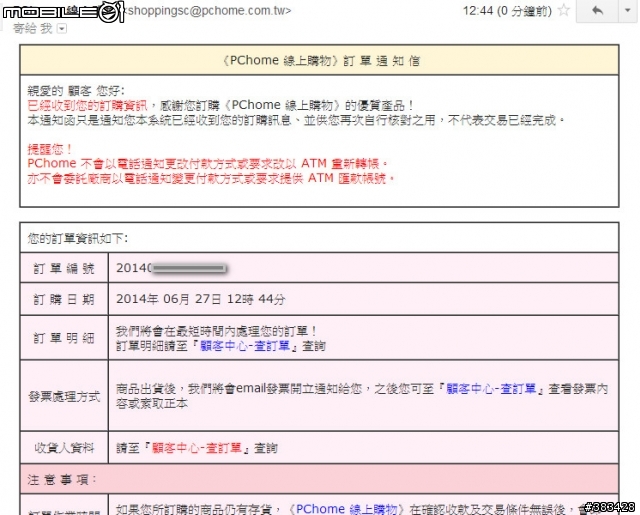Screen dimensions: 640x515
Task: Click the 訂購日期 label cell
Action: [64, 299]
